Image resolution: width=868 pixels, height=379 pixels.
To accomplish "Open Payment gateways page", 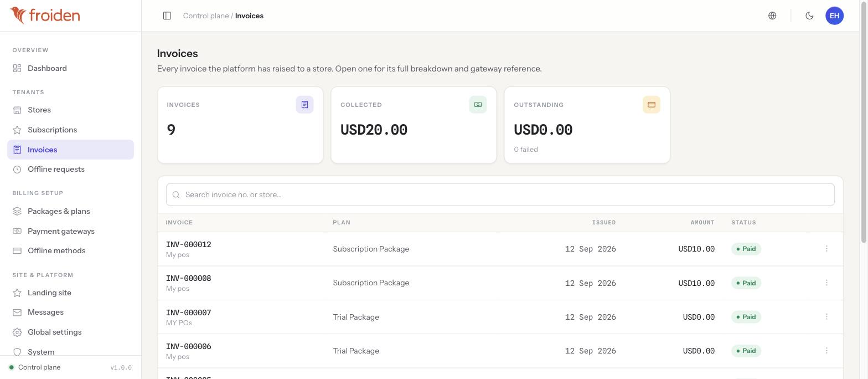I will [70, 231].
